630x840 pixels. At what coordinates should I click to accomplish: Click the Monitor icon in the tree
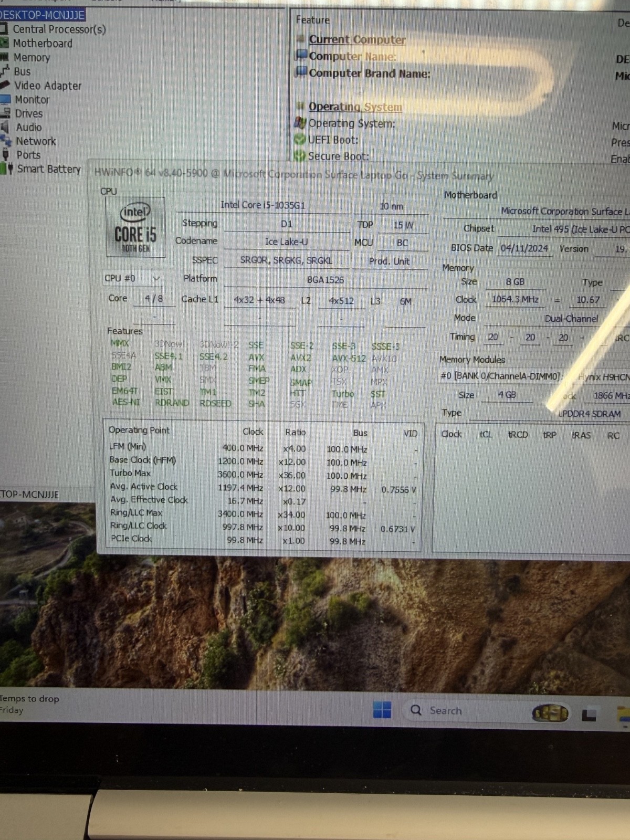pos(5,99)
